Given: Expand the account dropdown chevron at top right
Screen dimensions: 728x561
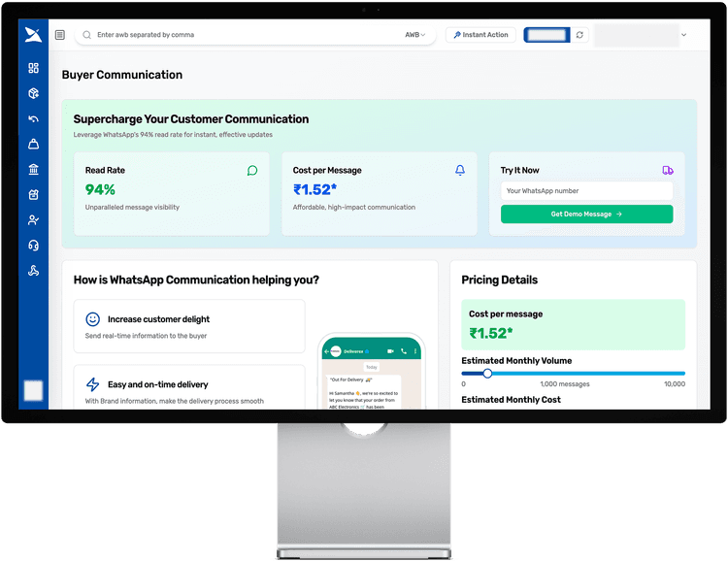Looking at the screenshot, I should tap(683, 35).
